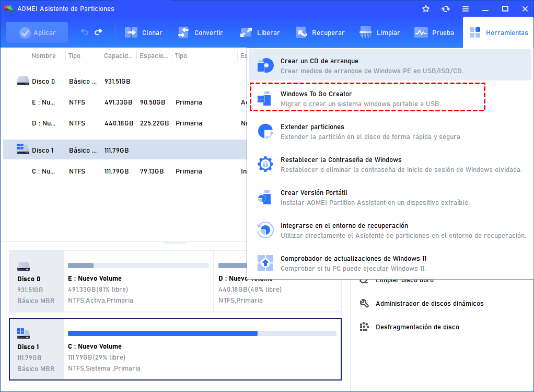Click the dynamic disk manager wrench icon
Screen dimensions: 534x392
point(364,303)
